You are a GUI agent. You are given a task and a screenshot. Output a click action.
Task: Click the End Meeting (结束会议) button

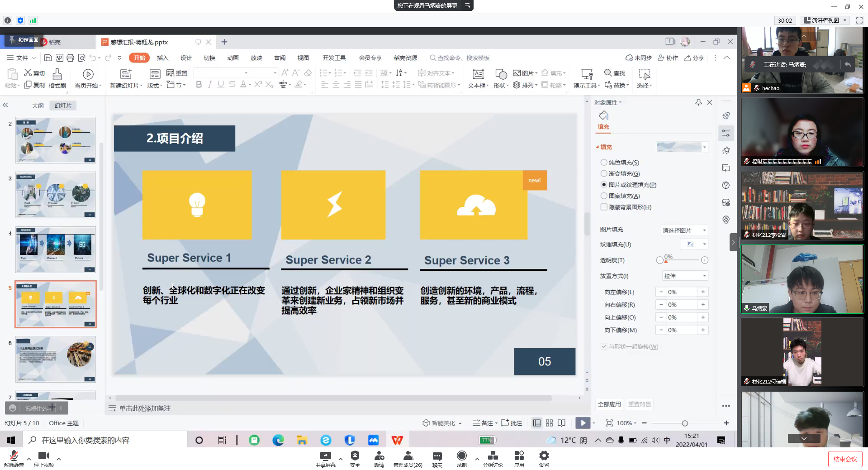coord(845,459)
